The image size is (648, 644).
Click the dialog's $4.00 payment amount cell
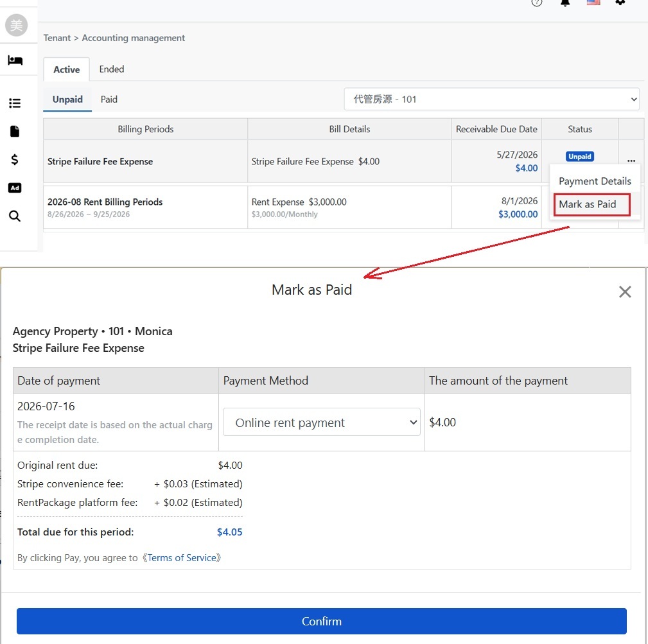point(527,422)
